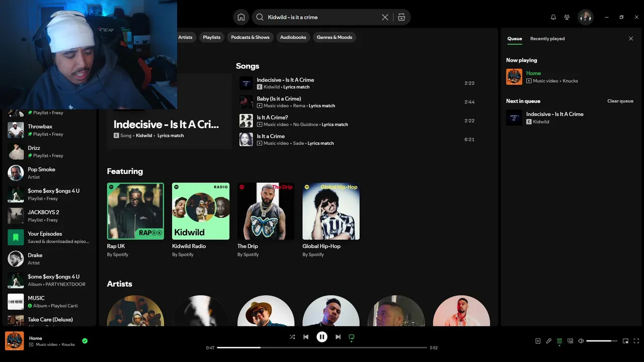
Task: Adjust the volume slider
Action: [x=602, y=341]
